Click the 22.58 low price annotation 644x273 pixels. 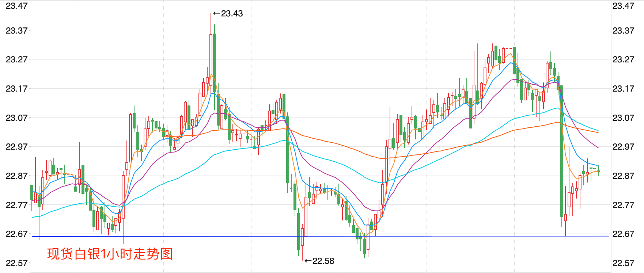[319, 261]
